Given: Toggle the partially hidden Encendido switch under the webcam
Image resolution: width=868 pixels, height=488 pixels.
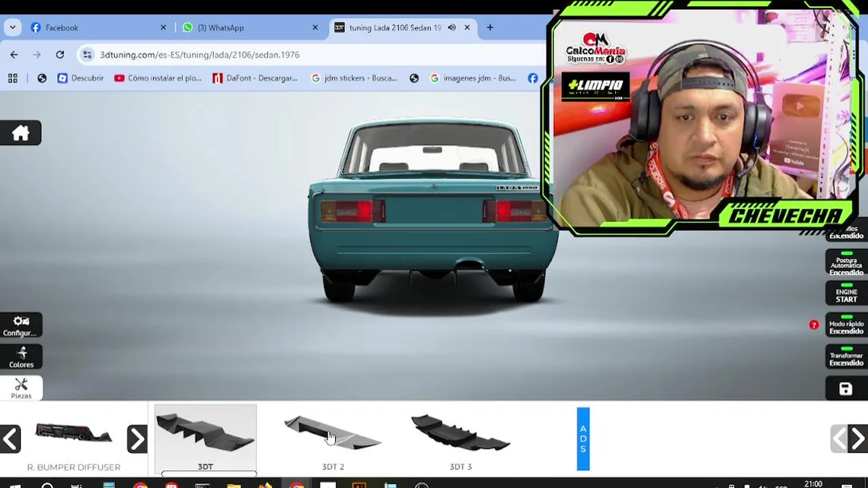Looking at the screenshot, I should tap(846, 234).
